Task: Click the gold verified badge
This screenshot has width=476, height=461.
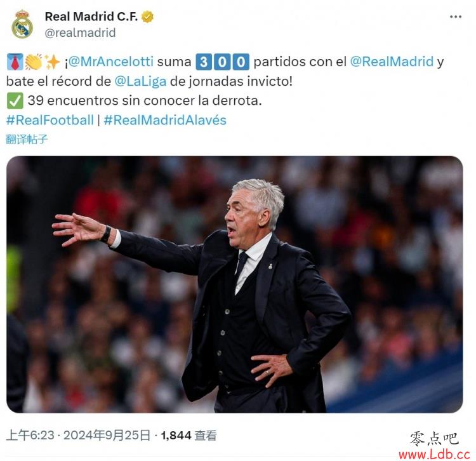Action: click(x=147, y=17)
